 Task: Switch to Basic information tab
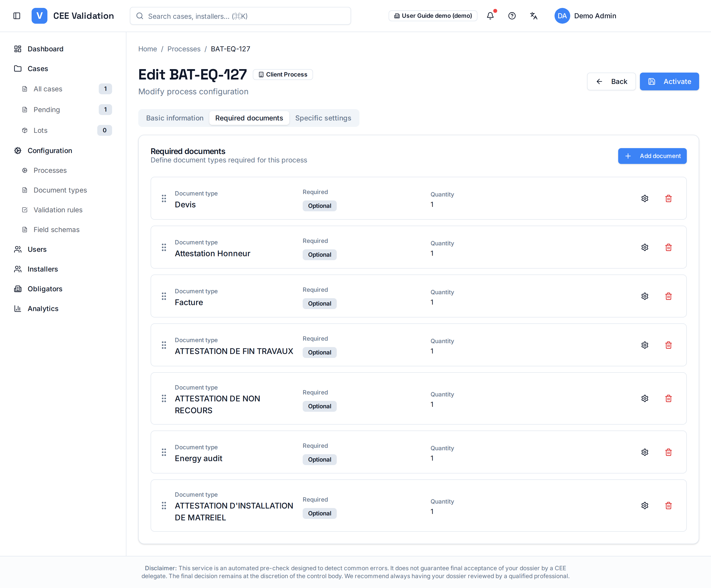(175, 118)
